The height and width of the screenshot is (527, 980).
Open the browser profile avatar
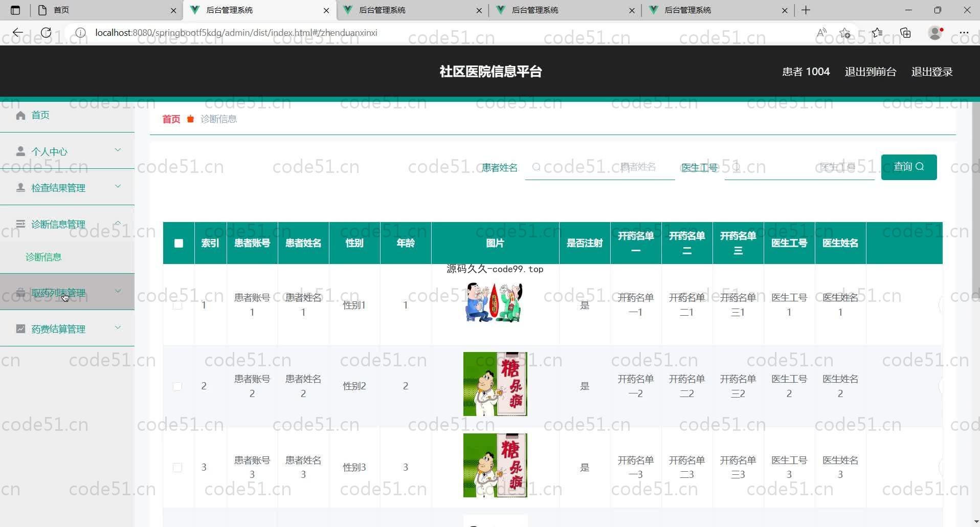[936, 33]
